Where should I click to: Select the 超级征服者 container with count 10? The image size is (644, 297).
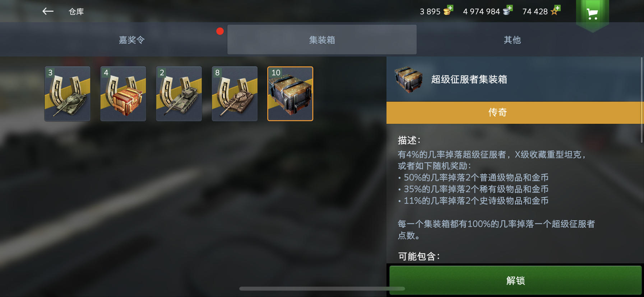pos(290,94)
